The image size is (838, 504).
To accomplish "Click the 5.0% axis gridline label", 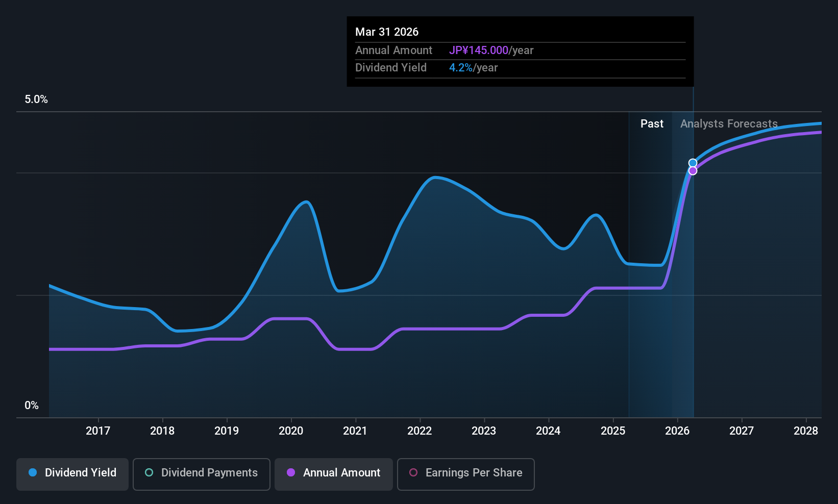I will [x=36, y=99].
